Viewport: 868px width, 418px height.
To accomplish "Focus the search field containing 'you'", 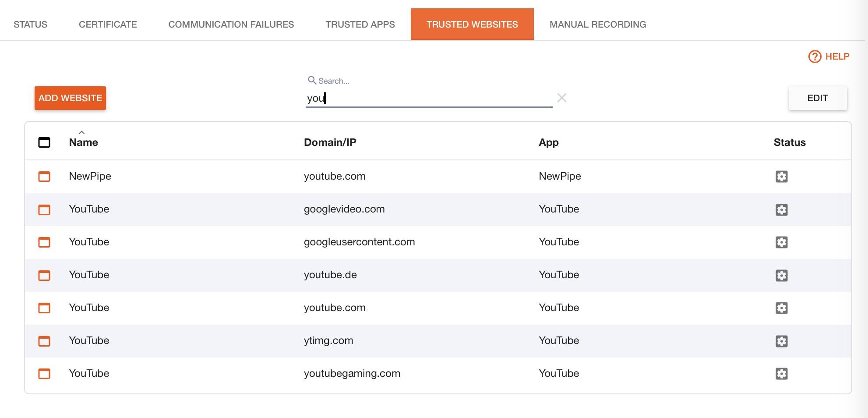I will coord(429,98).
